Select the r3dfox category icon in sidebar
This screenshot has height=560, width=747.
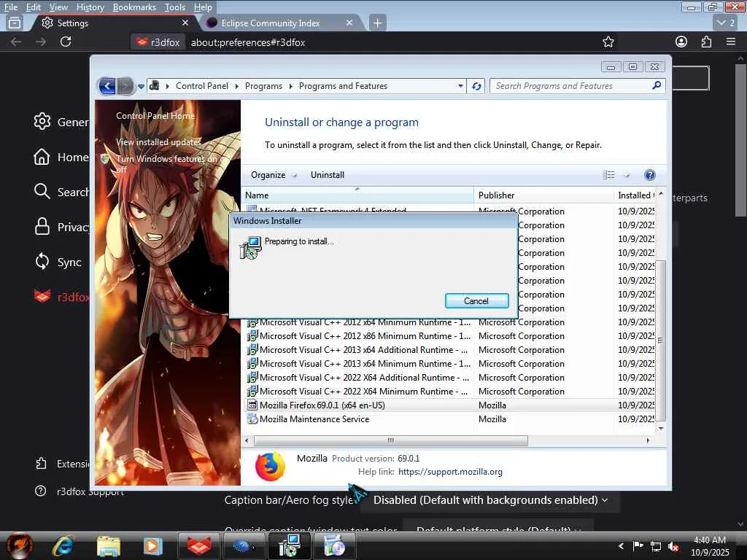42,296
